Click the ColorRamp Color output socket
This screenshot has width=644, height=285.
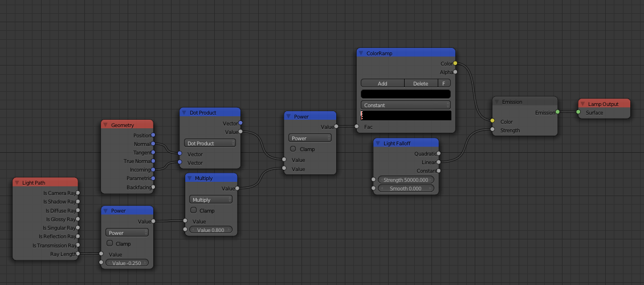click(455, 63)
